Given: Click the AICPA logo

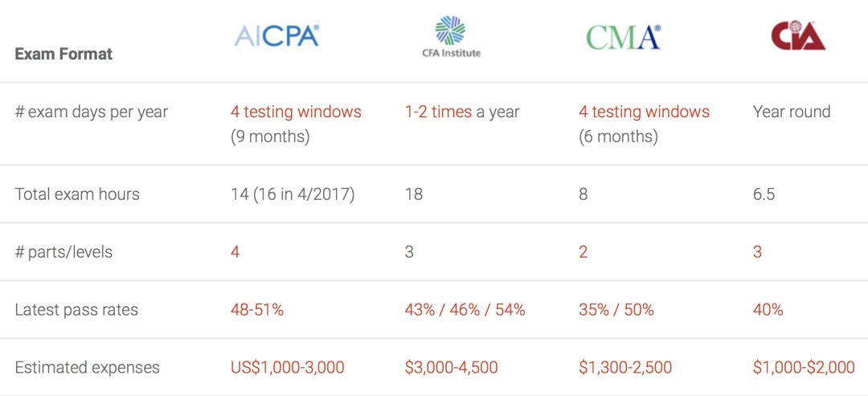Looking at the screenshot, I should click(x=276, y=35).
